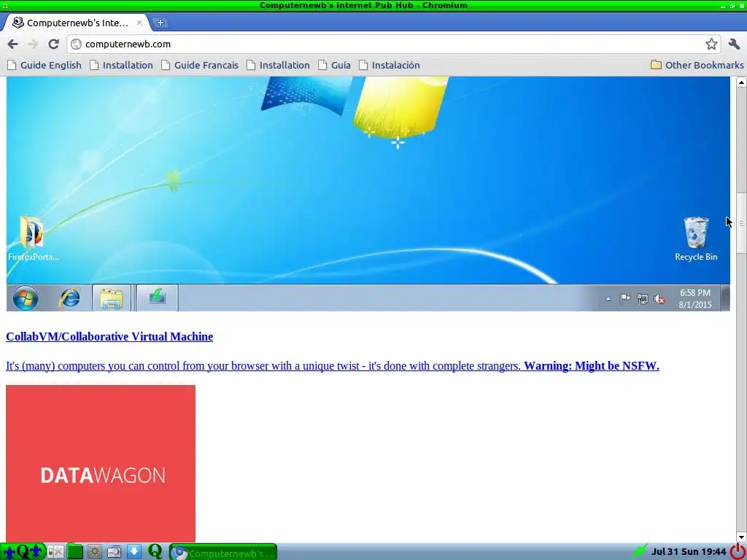Click the Recycle Bin icon in image
The width and height of the screenshot is (747, 560).
(696, 239)
